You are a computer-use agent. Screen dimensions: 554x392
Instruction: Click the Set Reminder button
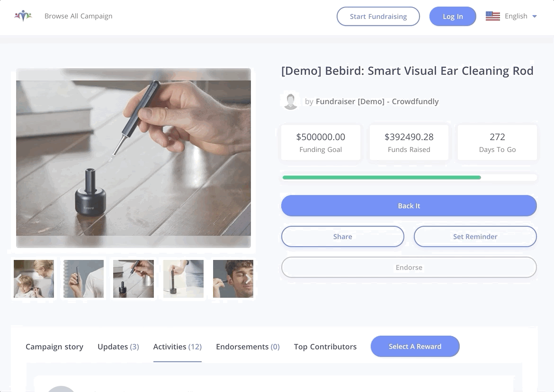point(475,237)
